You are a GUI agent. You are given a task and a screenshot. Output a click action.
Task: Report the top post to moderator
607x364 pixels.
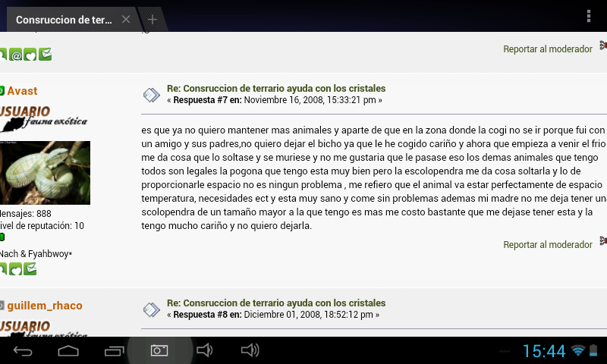click(x=547, y=49)
